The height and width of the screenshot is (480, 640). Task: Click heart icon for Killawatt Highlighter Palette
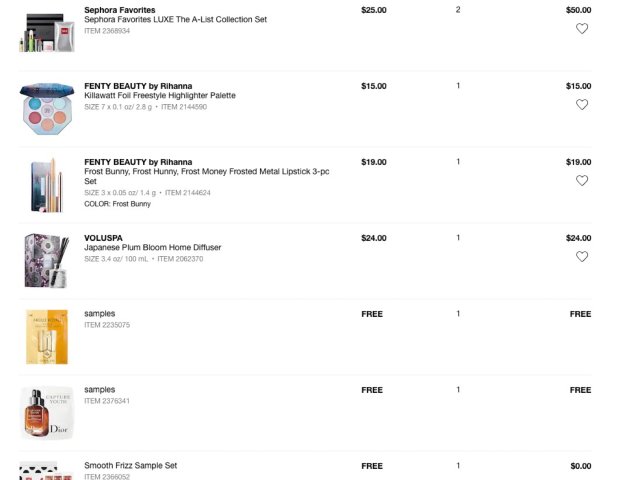click(x=582, y=105)
